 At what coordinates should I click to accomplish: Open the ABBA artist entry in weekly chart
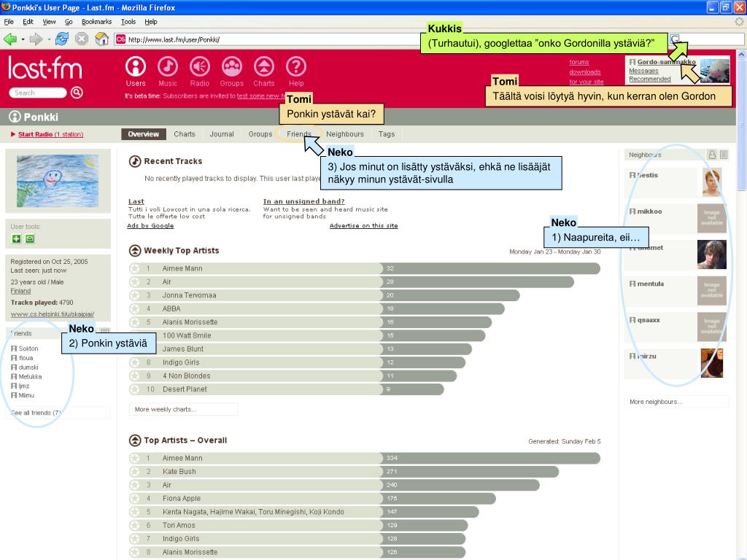[171, 308]
